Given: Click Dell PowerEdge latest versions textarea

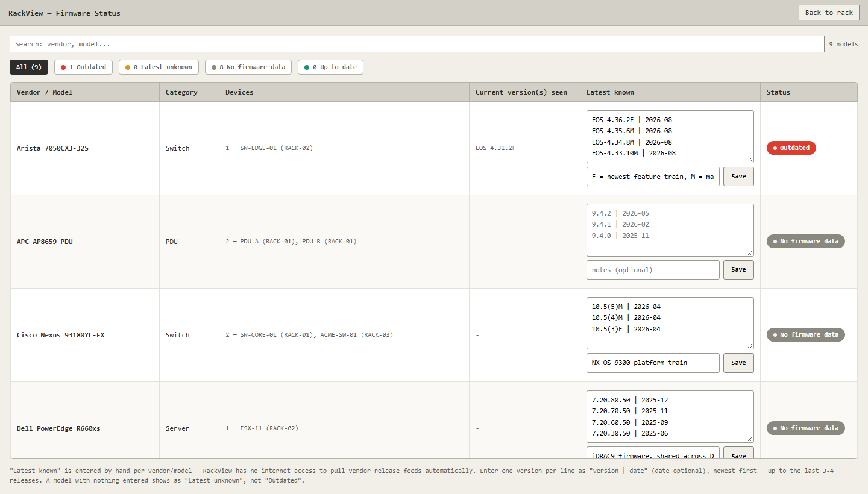Looking at the screenshot, I should 670,416.
